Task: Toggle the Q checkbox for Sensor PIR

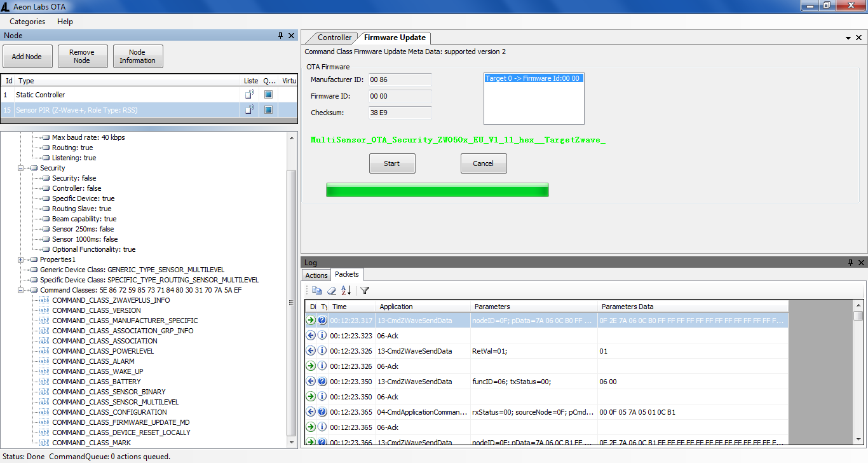Action: point(268,110)
